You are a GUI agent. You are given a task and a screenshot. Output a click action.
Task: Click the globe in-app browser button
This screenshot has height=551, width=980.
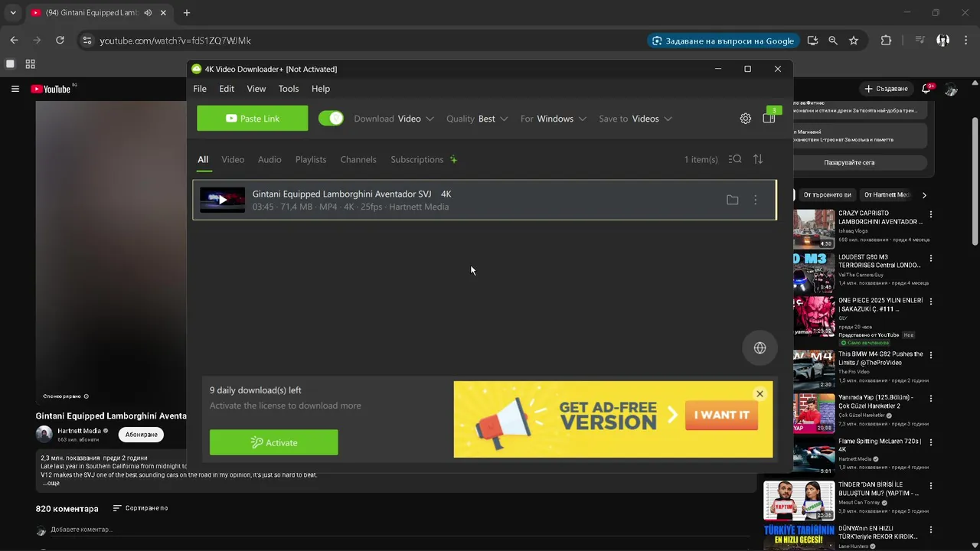(759, 348)
